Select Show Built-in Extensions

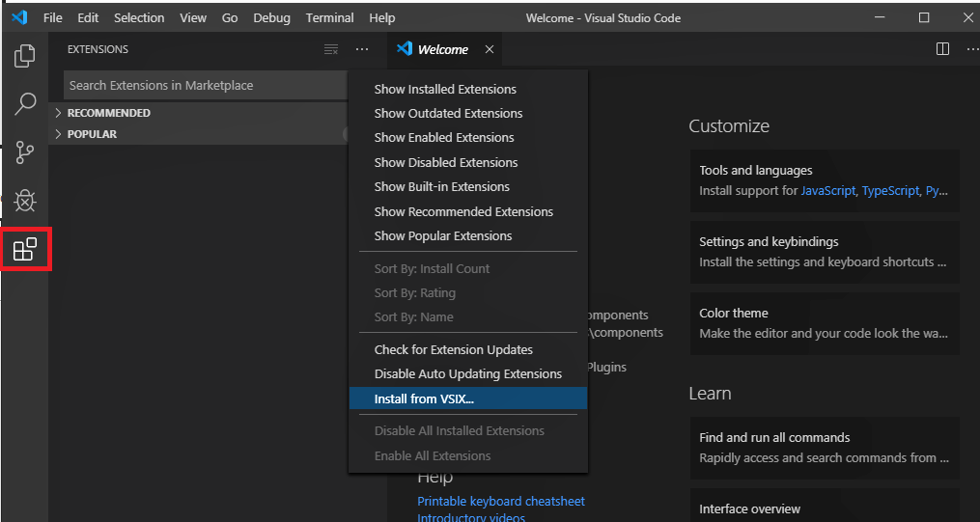(468, 186)
